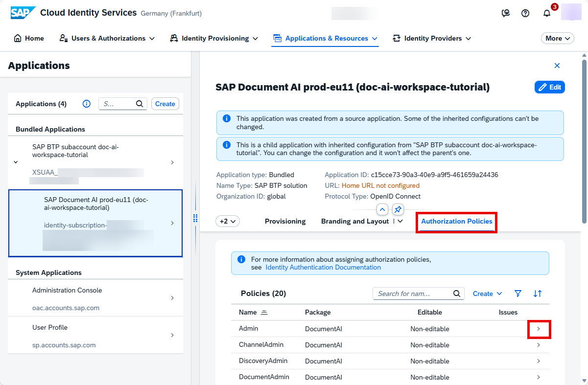Viewport: 588px width, 385px height.
Task: Open SAP BTP subaccount row chevron
Action: pyautogui.click(x=172, y=162)
